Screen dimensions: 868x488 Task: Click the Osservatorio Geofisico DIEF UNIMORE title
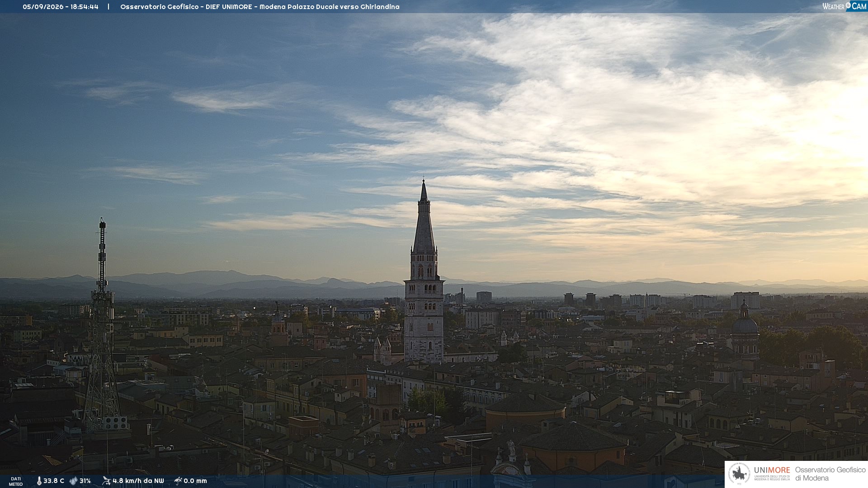pyautogui.click(x=186, y=7)
